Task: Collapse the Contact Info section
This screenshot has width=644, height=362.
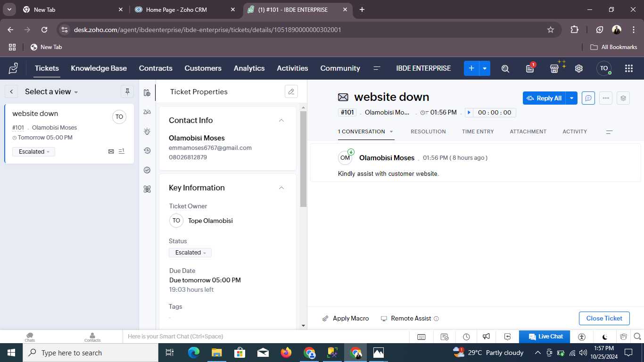Action: pyautogui.click(x=281, y=121)
